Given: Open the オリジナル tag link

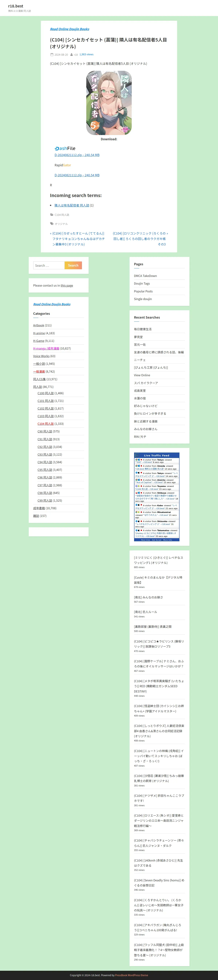Looking at the screenshot, I should [61, 224].
